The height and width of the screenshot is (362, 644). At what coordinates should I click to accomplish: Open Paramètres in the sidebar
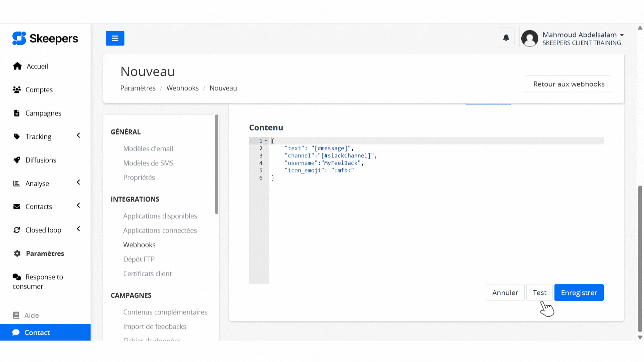(x=45, y=254)
